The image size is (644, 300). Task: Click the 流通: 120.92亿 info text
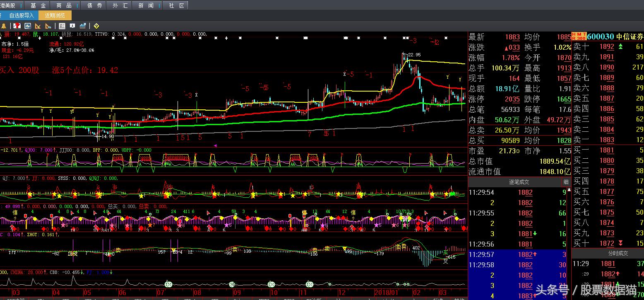tap(66, 44)
